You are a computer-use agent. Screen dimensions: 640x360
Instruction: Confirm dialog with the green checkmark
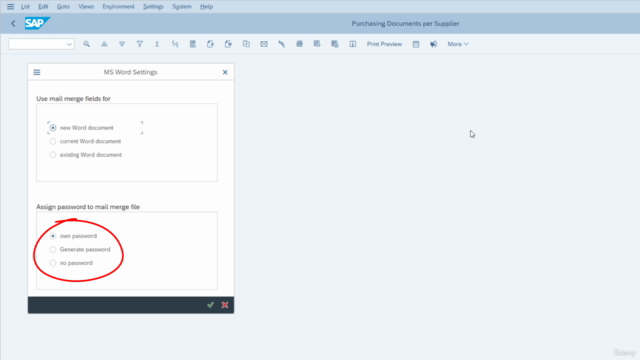(210, 305)
